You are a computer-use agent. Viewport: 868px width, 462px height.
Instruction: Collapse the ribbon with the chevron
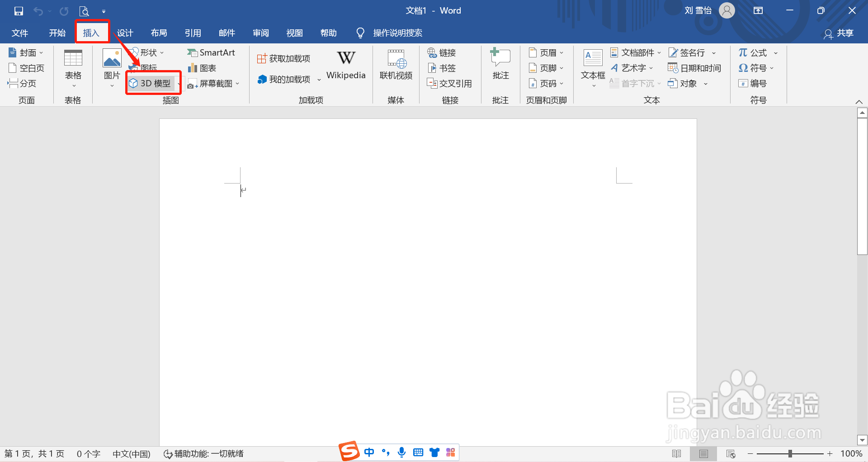[x=859, y=101]
